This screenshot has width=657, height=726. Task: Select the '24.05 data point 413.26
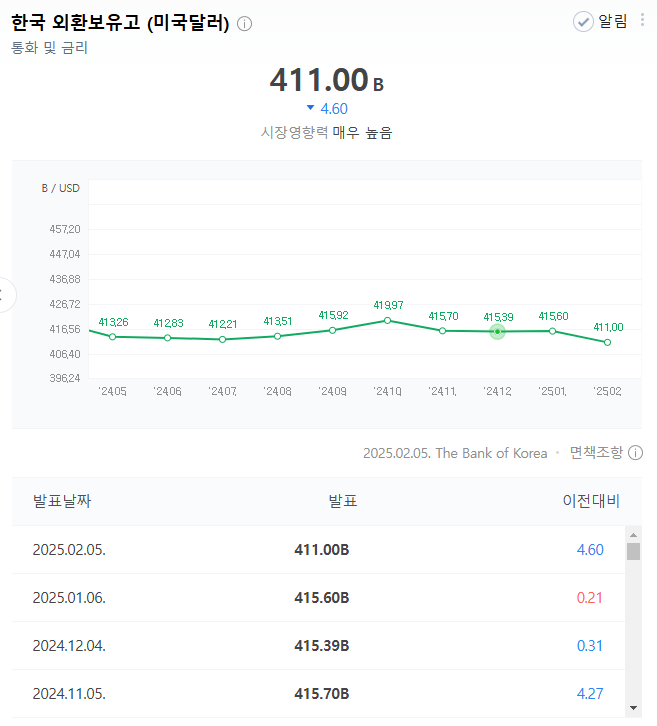(113, 337)
